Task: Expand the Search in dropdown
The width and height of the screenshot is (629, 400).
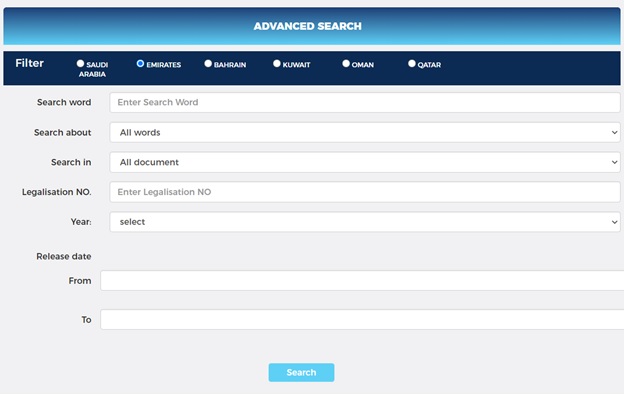Action: (365, 162)
